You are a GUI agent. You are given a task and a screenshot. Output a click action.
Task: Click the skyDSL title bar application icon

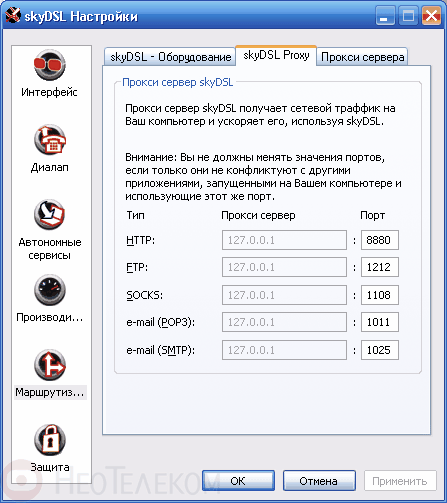[x=13, y=15]
